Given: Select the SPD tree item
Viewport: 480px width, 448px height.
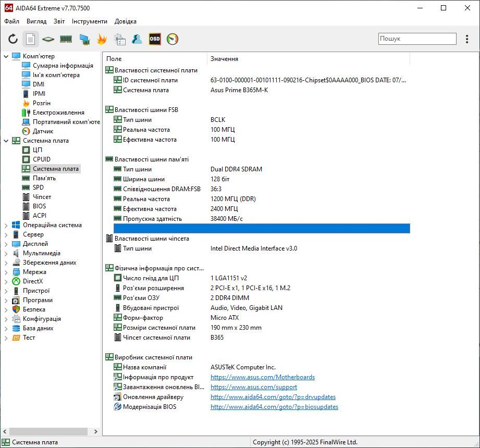Looking at the screenshot, I should pyautogui.click(x=38, y=188).
